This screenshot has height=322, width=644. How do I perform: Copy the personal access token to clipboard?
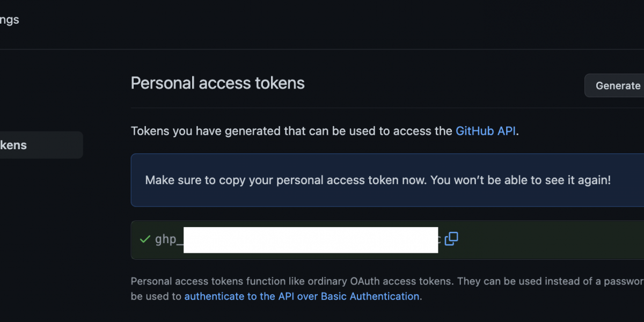tap(451, 239)
